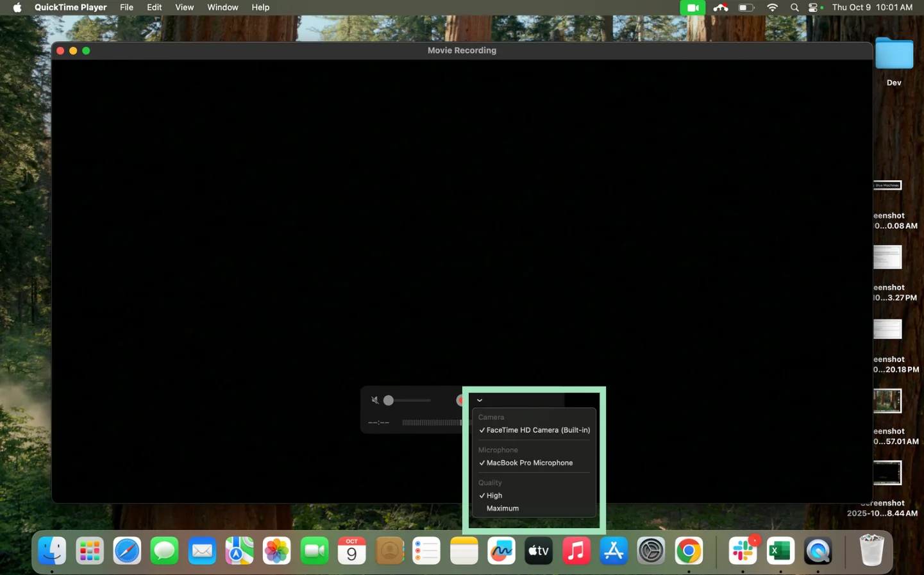Open Slack from the Dock
Screen dimensions: 924x575
click(x=742, y=550)
